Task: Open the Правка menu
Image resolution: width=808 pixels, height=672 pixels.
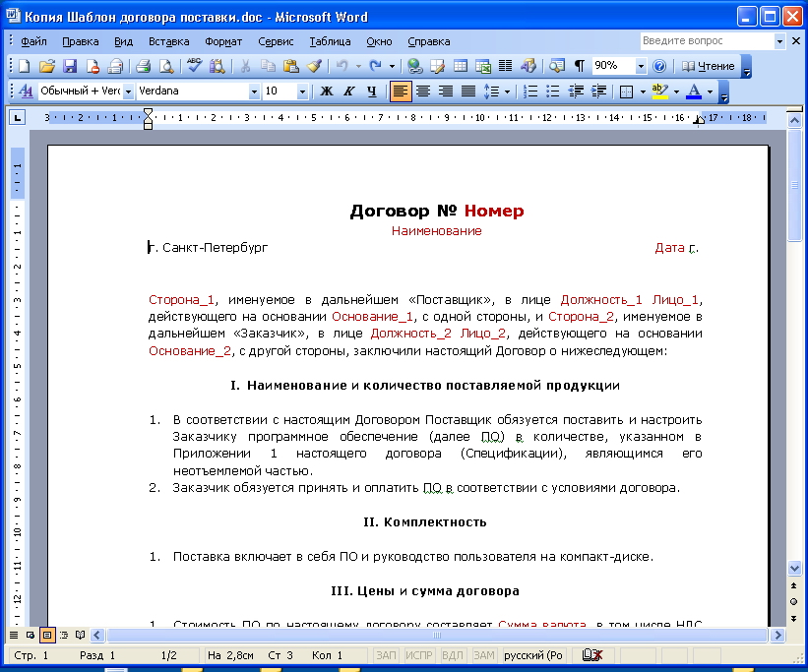Action: [x=80, y=41]
